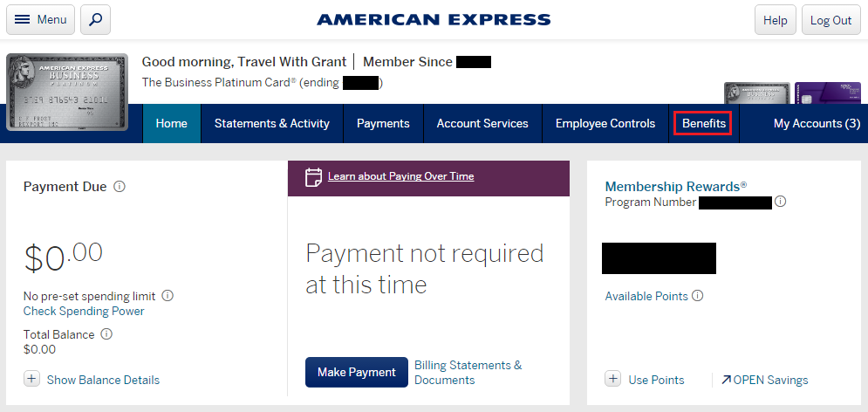Screen dimensions: 868x412
Task: Click the arrow icon beside OPEN Savings
Action: [726, 380]
